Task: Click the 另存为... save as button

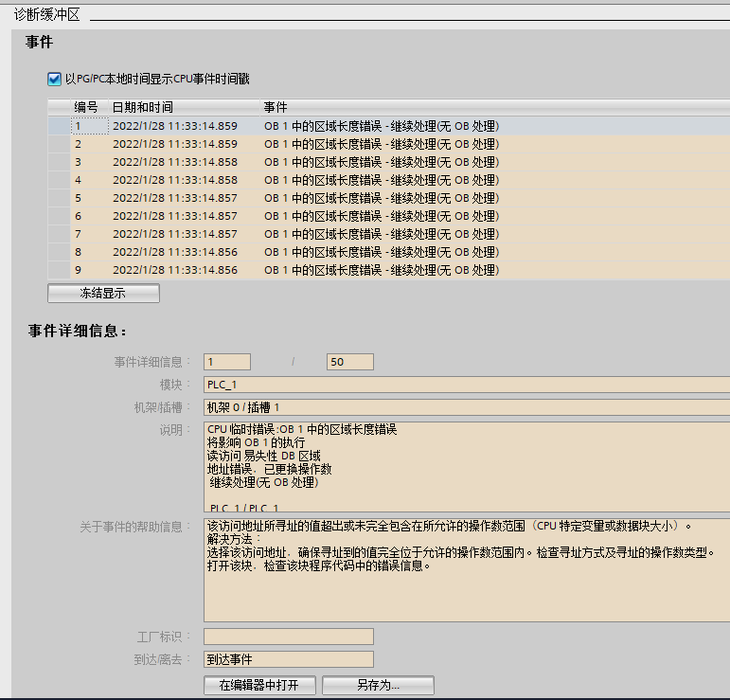Action: 378,685
